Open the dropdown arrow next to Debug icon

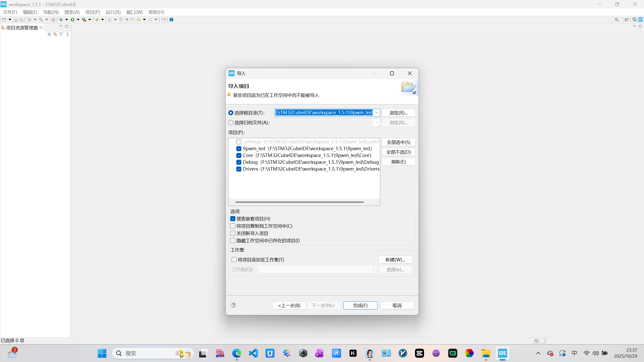tap(67, 20)
